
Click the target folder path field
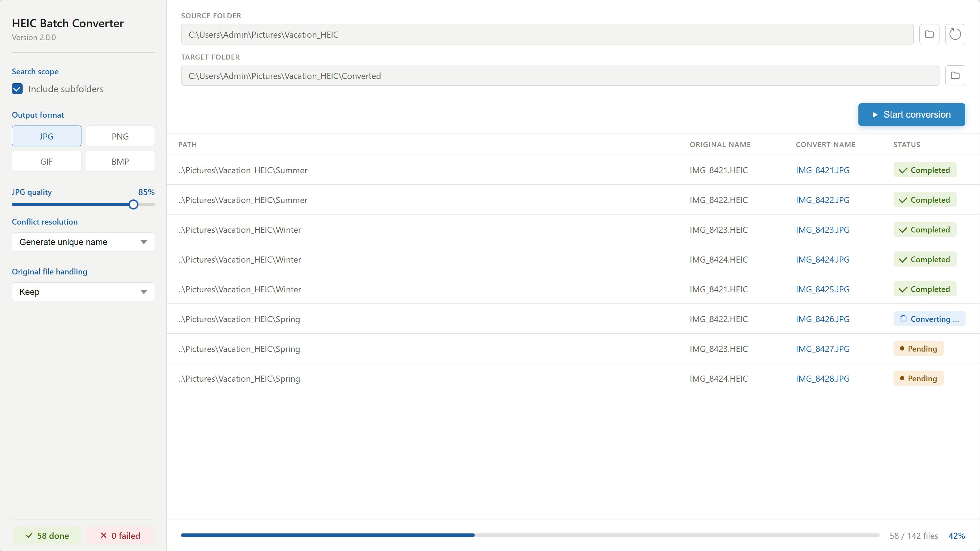pos(560,75)
